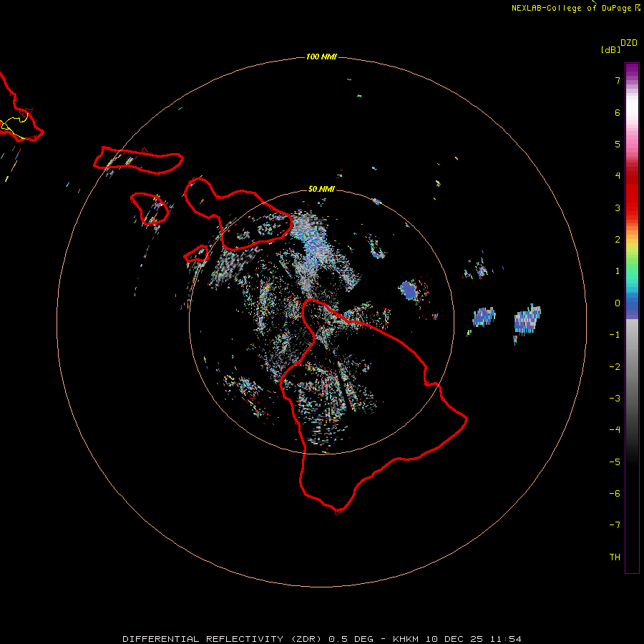Click the 6 value on color scale

click(618, 112)
